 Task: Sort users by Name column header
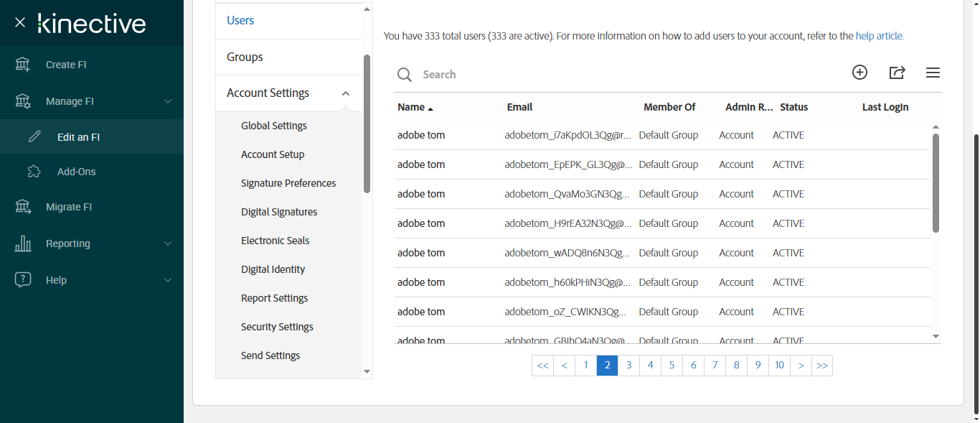tap(412, 107)
